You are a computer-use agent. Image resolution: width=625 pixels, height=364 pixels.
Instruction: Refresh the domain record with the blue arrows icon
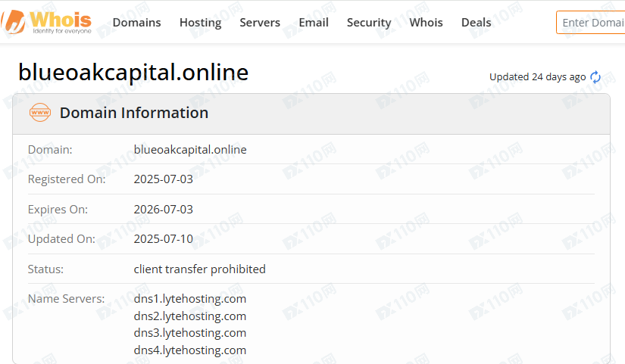(595, 77)
